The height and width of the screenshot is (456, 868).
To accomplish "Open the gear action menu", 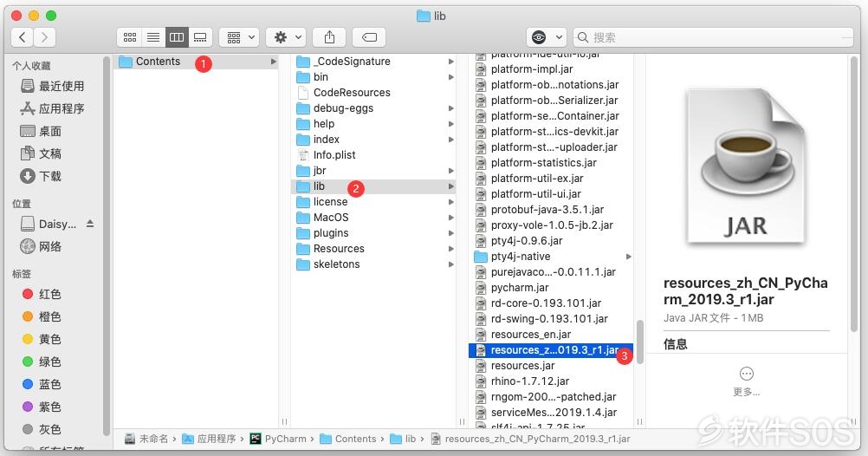I will pos(286,37).
